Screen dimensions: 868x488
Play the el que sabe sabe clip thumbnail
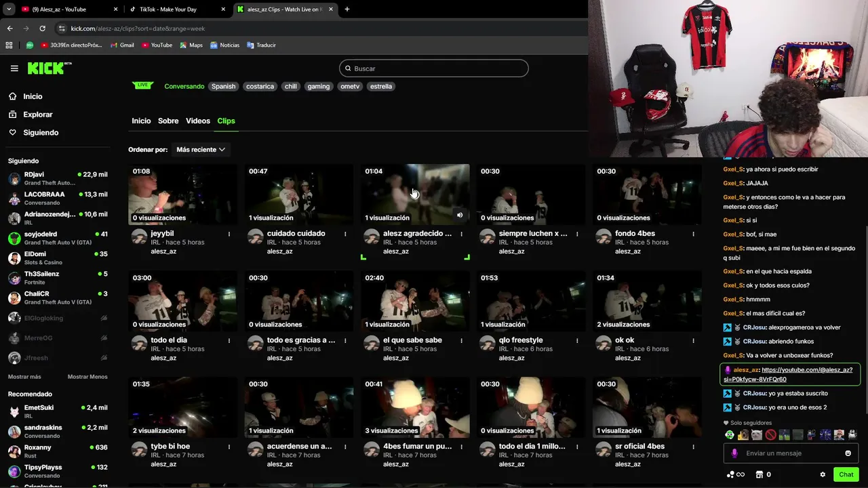415,301
